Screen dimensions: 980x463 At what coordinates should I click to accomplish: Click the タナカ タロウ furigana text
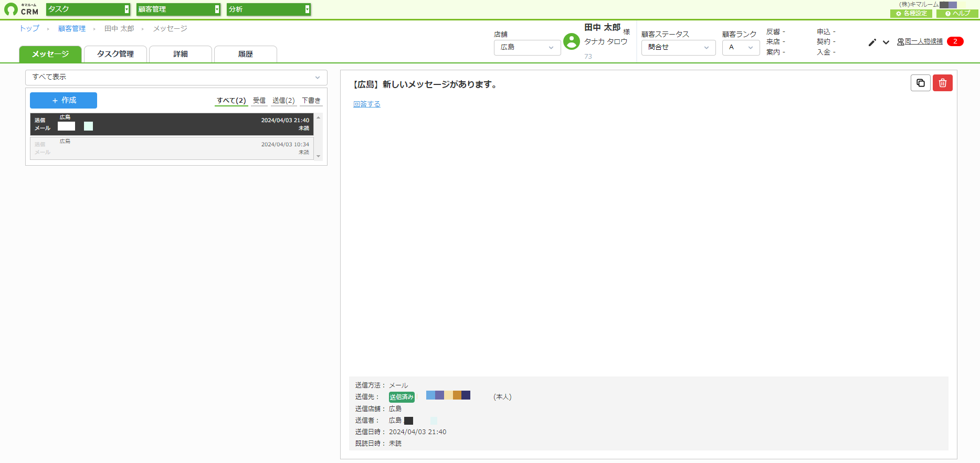pyautogui.click(x=606, y=42)
